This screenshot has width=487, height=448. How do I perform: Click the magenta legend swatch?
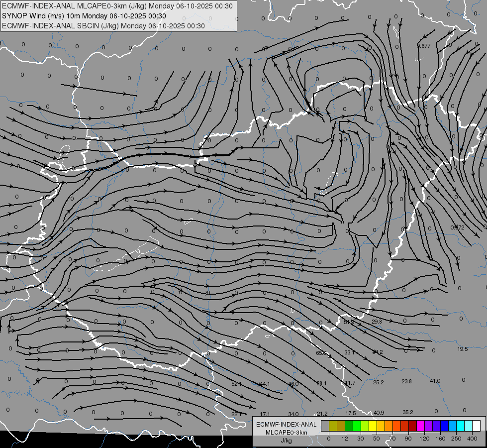point(421,426)
